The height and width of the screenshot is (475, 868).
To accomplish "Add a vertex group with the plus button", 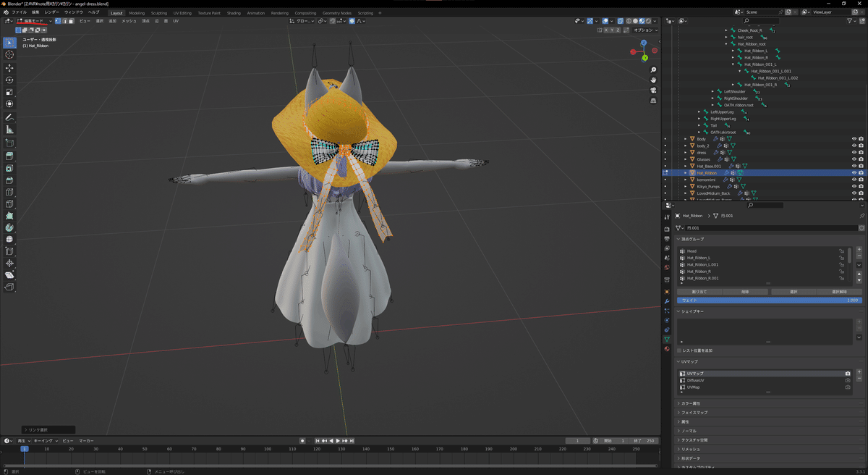I will tap(859, 250).
